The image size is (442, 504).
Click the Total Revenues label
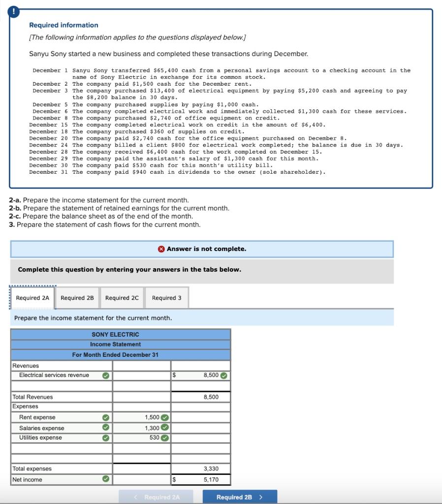(32, 397)
